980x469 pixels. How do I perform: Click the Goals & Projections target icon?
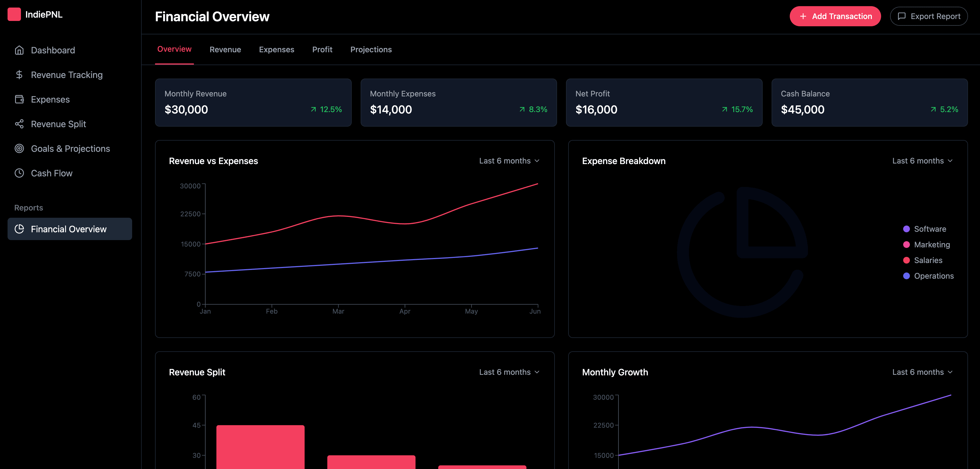(19, 148)
